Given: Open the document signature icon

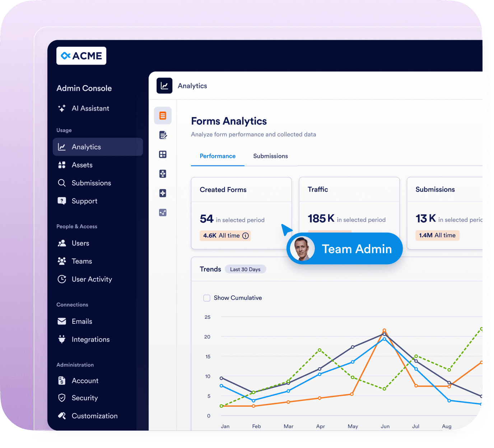Looking at the screenshot, I should (x=163, y=135).
